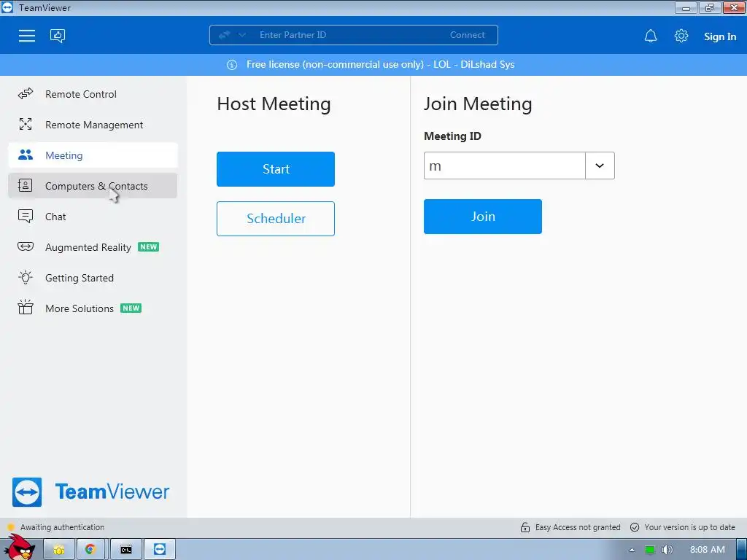This screenshot has width=747, height=560.
Task: Expand connection type chevron beside Partner ID
Action: (242, 35)
